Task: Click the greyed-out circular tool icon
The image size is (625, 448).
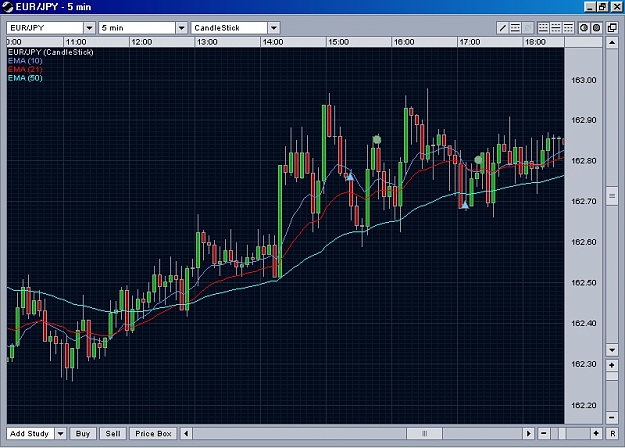Action: 528,28
